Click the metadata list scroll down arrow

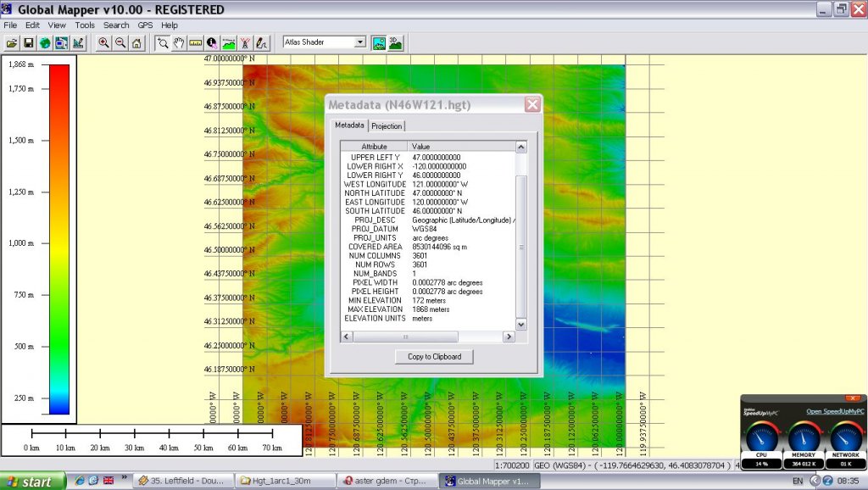tap(521, 325)
